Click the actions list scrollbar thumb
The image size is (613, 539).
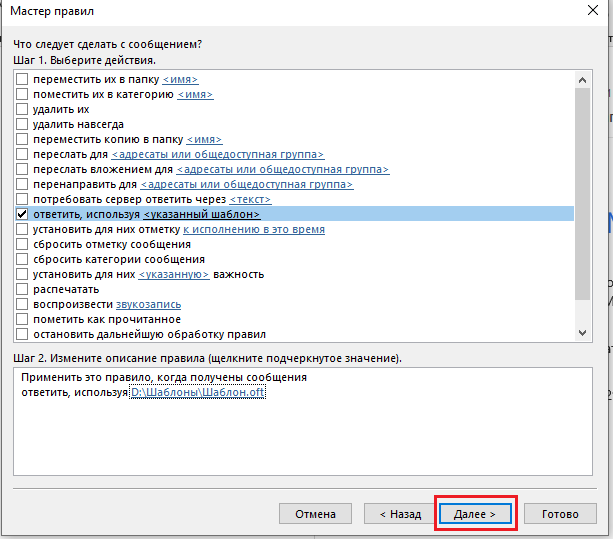click(583, 194)
